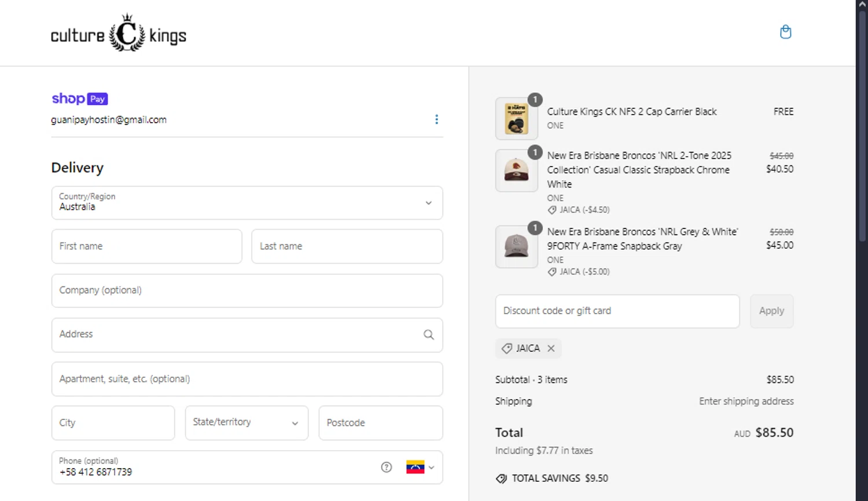Open the shopping bag cart icon
868x501 pixels.
(x=785, y=32)
